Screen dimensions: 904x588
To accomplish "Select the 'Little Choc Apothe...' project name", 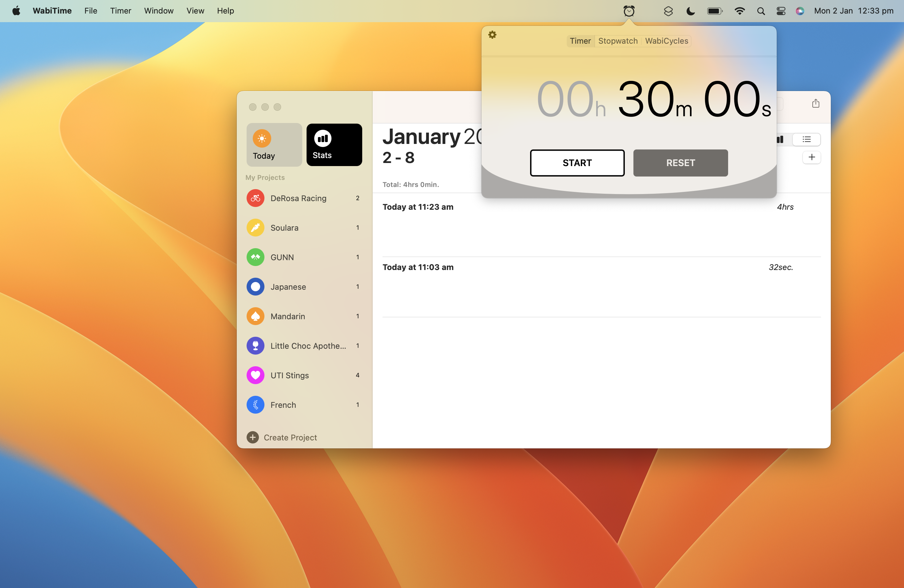I will pyautogui.click(x=308, y=346).
